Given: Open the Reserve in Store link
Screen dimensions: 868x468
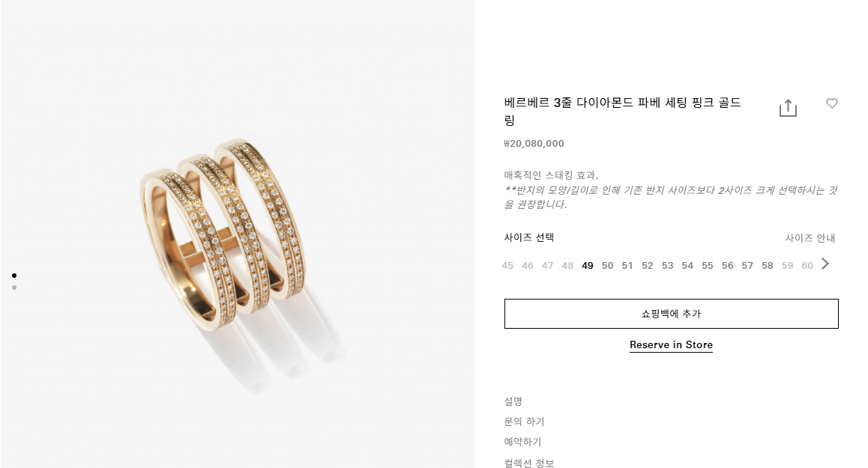Looking at the screenshot, I should click(x=671, y=344).
